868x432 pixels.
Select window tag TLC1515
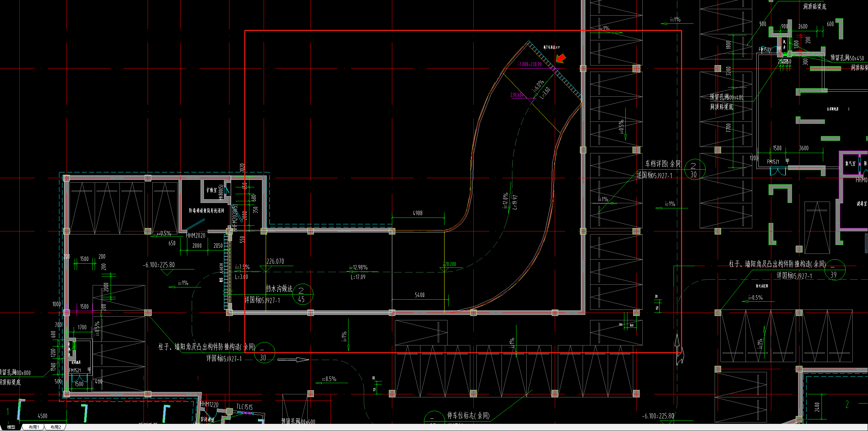[x=245, y=407]
